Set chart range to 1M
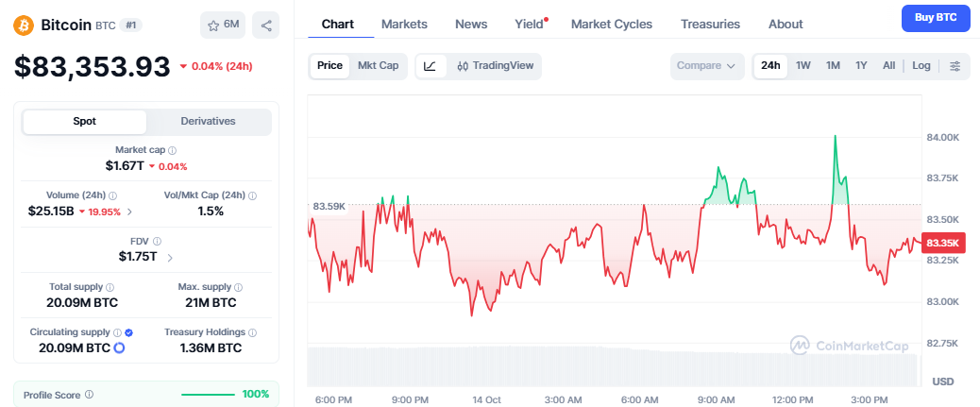The height and width of the screenshot is (407, 980). pos(833,66)
